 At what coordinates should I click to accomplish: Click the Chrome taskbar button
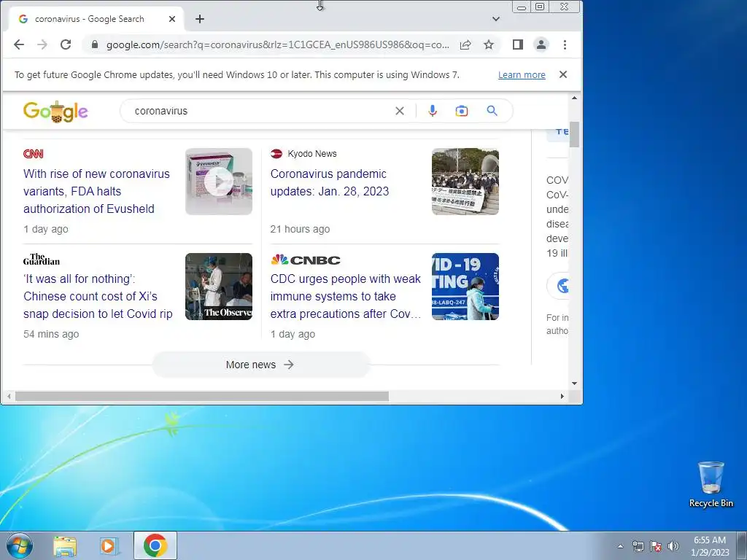click(155, 545)
